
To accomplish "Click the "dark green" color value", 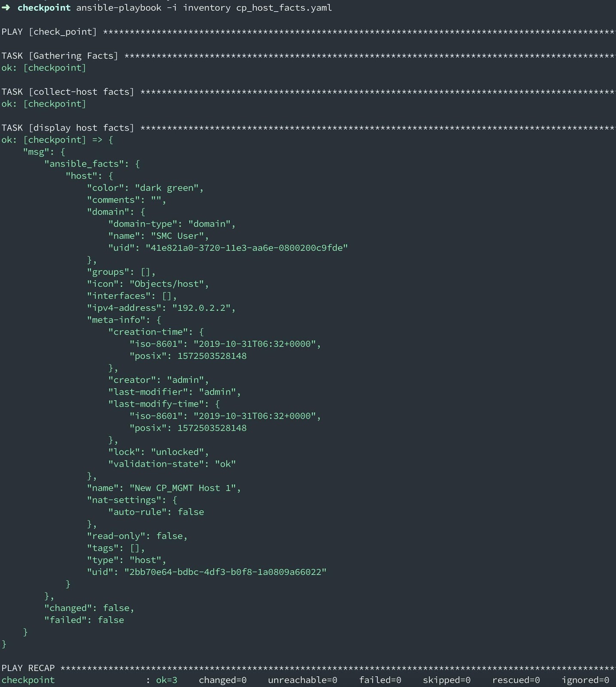I will tap(169, 188).
